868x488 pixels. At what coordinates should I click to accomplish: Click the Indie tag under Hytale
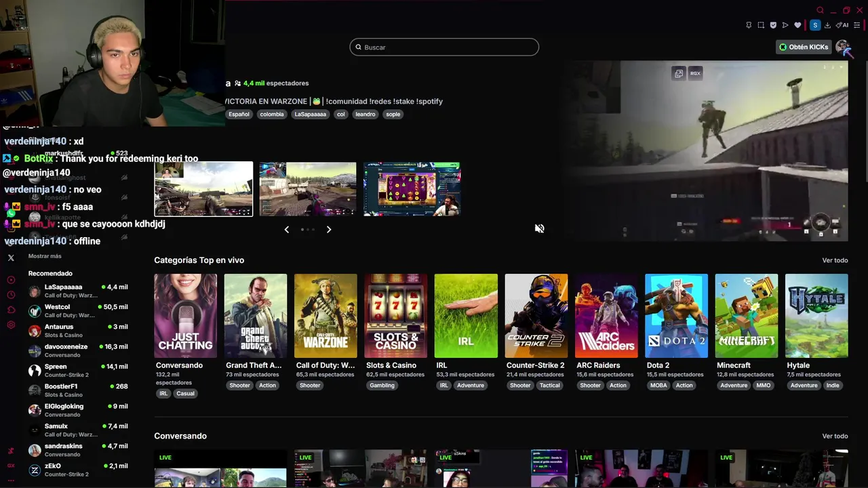coord(833,386)
